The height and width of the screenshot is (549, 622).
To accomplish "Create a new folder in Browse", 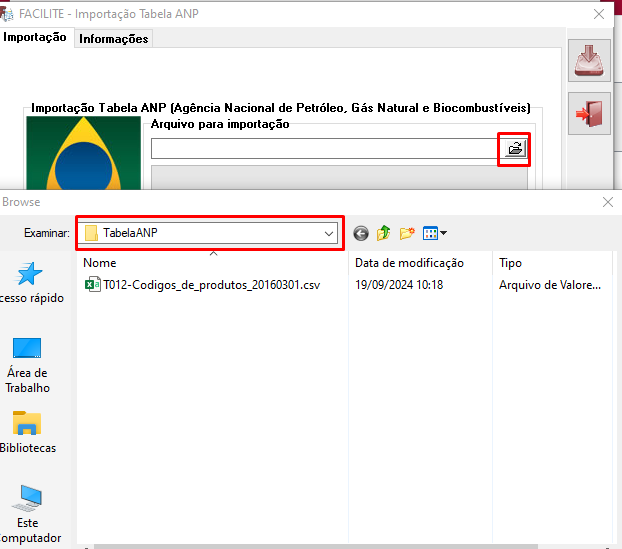I will [407, 233].
